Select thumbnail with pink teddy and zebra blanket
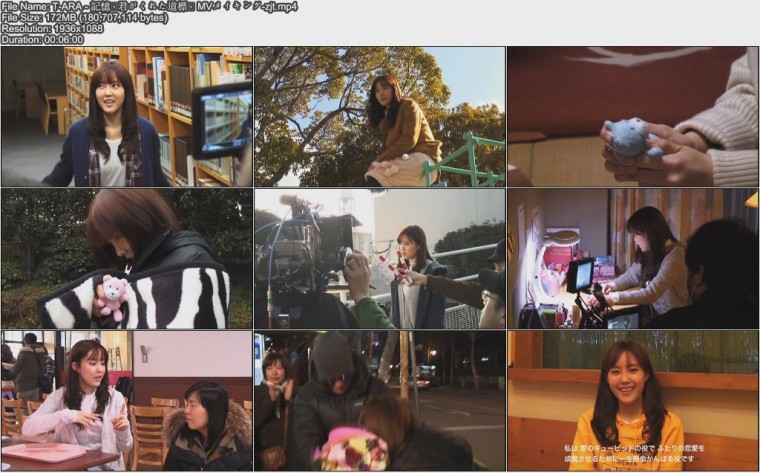 (x=127, y=259)
